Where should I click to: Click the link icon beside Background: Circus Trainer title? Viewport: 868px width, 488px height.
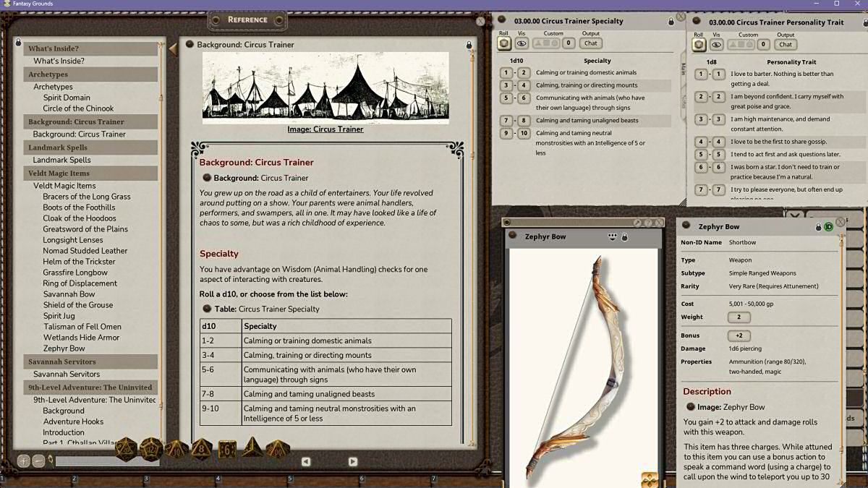pos(190,45)
